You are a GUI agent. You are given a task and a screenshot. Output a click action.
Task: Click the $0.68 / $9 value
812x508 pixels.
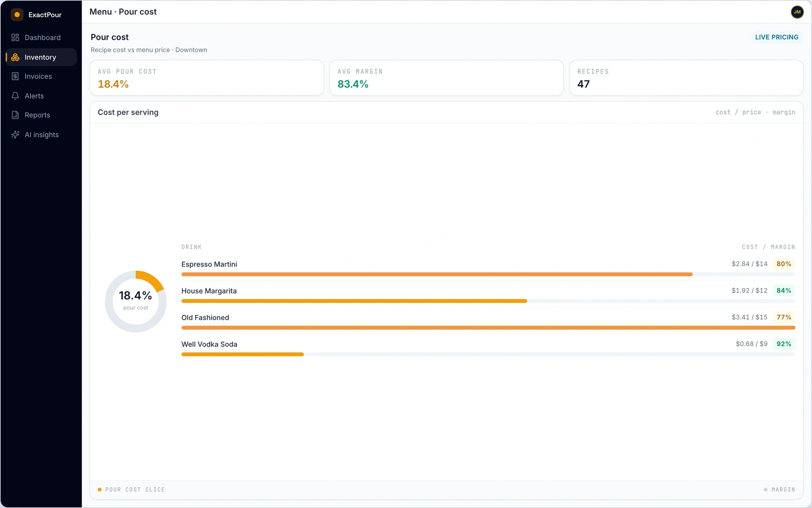tap(751, 344)
